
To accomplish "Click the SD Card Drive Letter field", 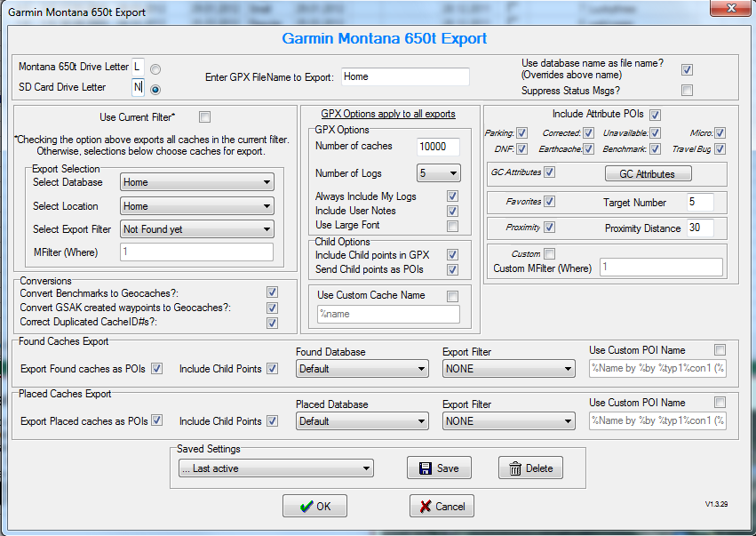I will [138, 87].
